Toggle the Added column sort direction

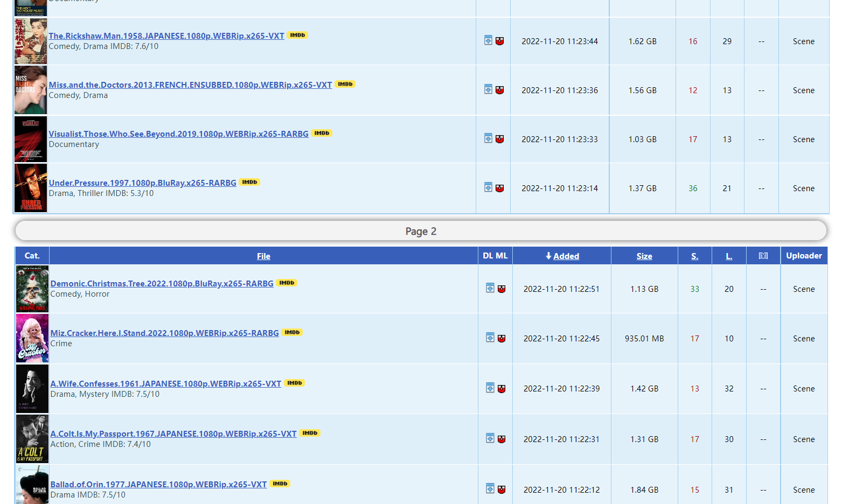(x=566, y=256)
